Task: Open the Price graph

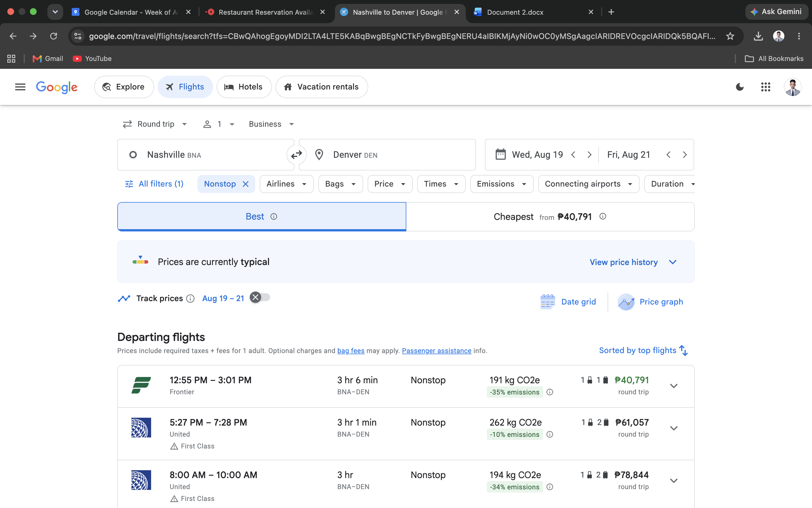Action: tap(650, 302)
